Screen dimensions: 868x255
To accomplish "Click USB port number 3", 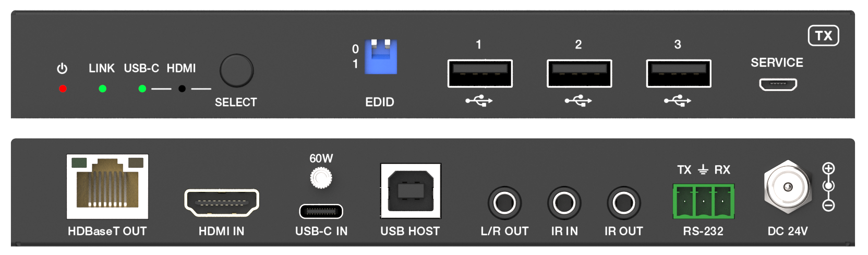I will [x=679, y=74].
